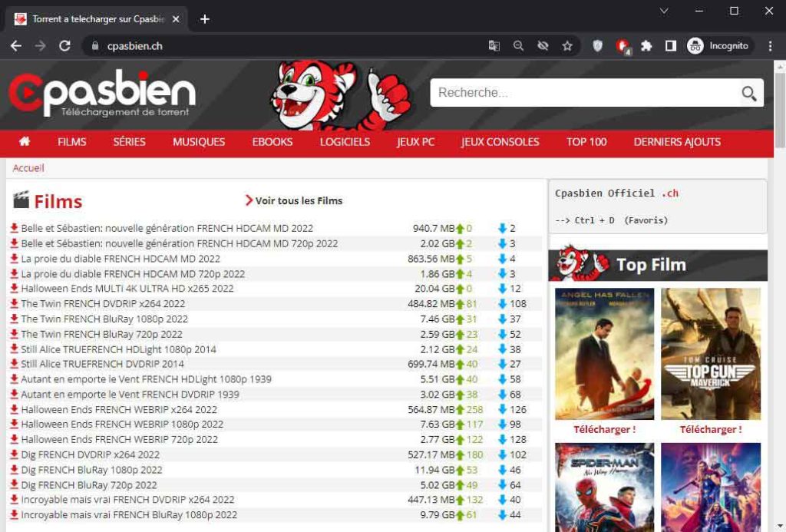Screen dimensions: 786x532
Task: Go to the TOP 100 section
Action: (586, 142)
